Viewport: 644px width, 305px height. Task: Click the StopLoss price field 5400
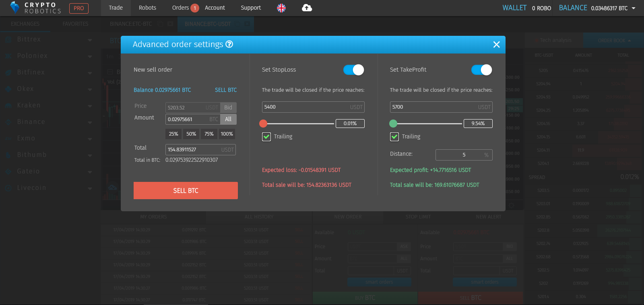tap(313, 107)
